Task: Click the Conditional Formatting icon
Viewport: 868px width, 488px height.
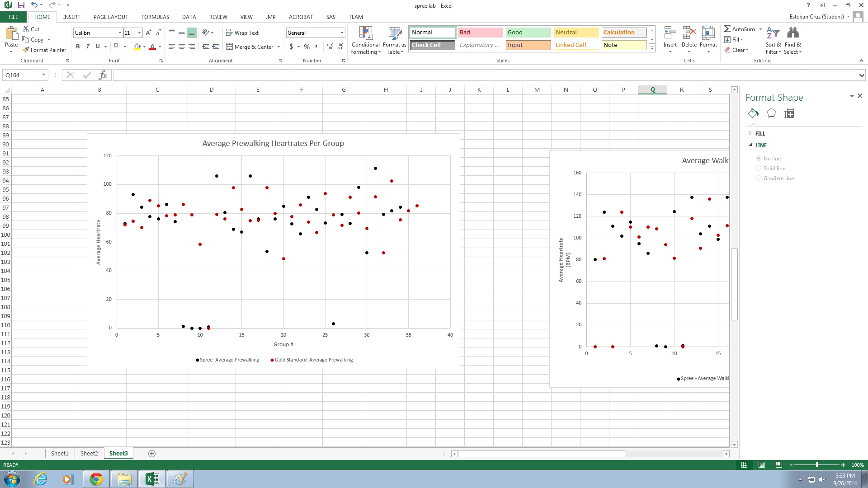Action: [x=365, y=33]
